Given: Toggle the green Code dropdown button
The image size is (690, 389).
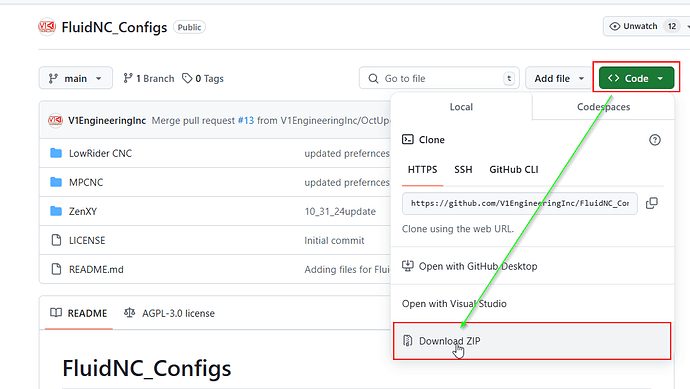Looking at the screenshot, I should click(x=636, y=78).
